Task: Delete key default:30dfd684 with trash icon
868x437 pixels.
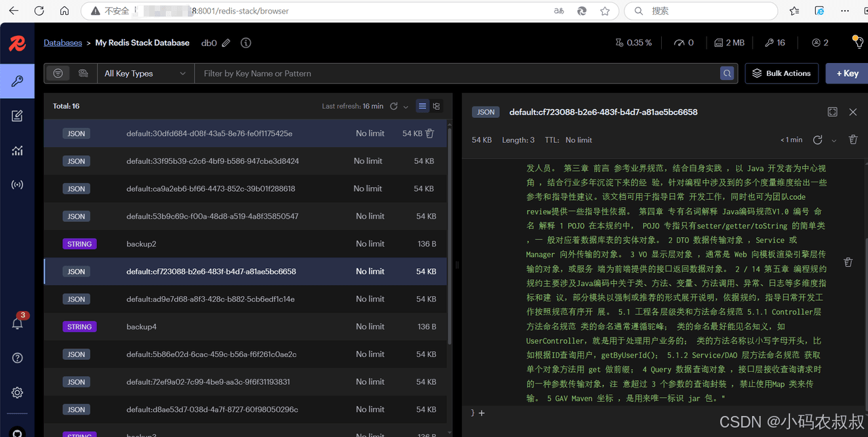Action: [429, 133]
